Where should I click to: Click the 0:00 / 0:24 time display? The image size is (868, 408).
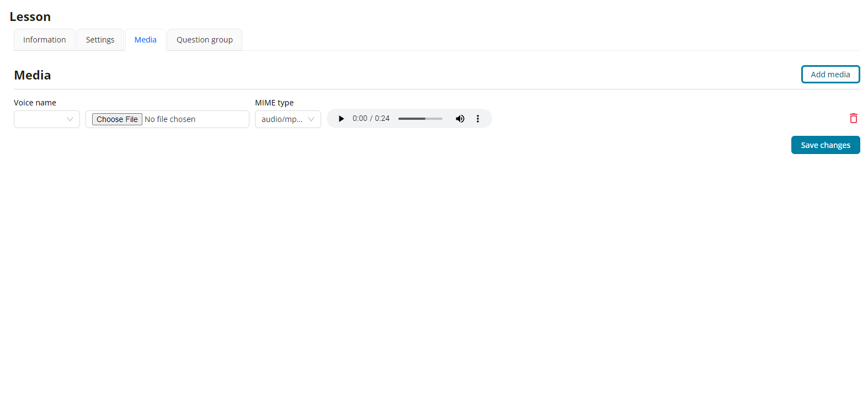pos(371,119)
